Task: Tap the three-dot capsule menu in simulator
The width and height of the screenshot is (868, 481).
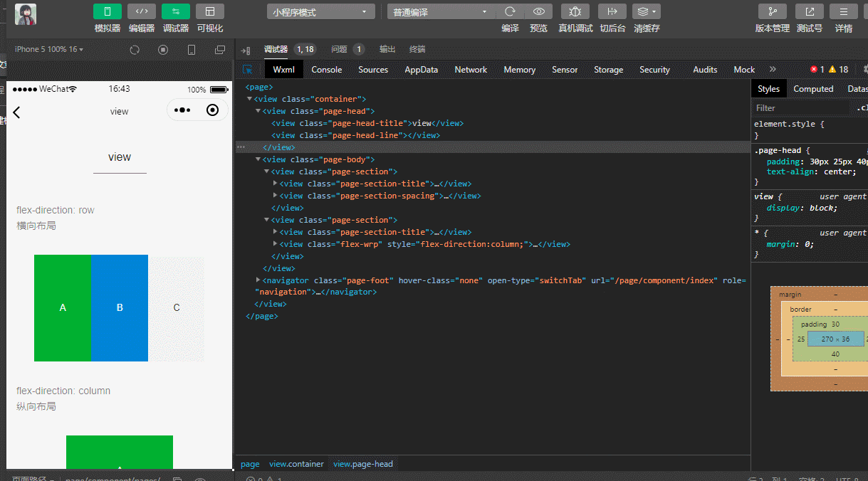Action: [x=182, y=110]
